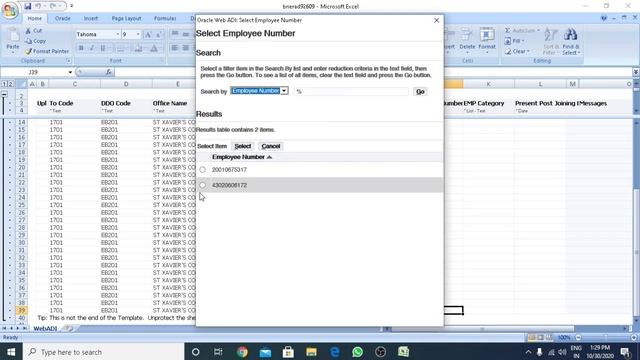
Task: Click the font color icon
Action: coord(154,48)
